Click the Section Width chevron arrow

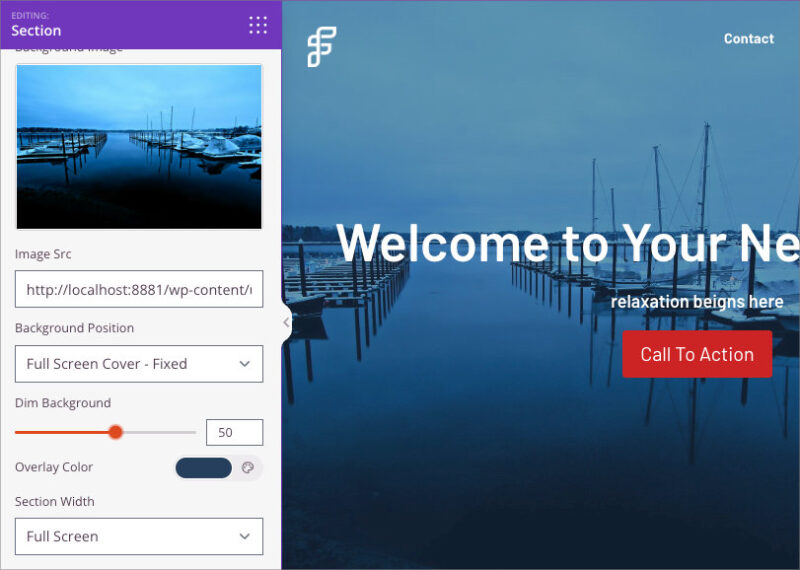click(245, 536)
